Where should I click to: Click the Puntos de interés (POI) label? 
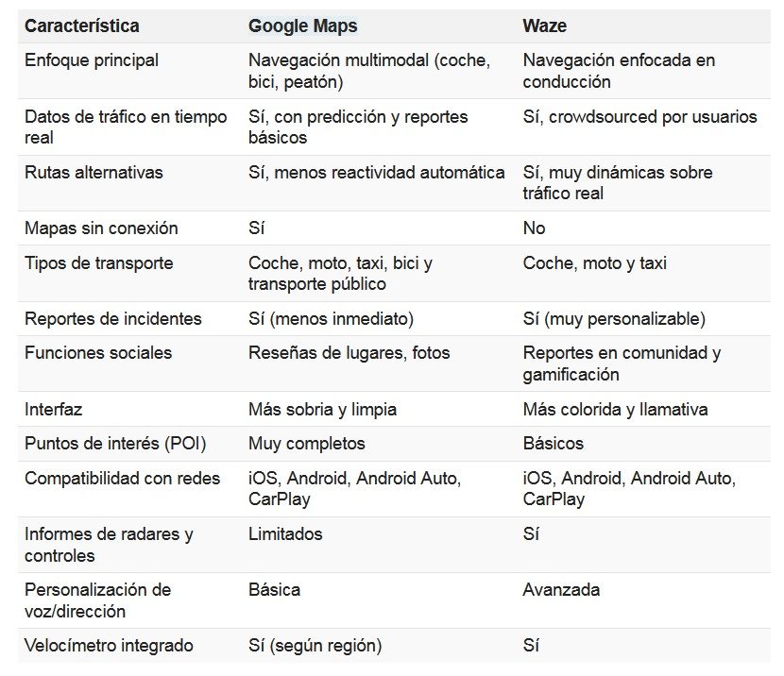[115, 444]
